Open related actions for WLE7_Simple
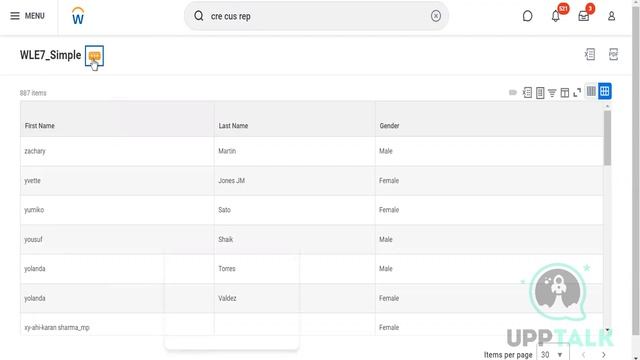The height and width of the screenshot is (360, 640). [94, 56]
